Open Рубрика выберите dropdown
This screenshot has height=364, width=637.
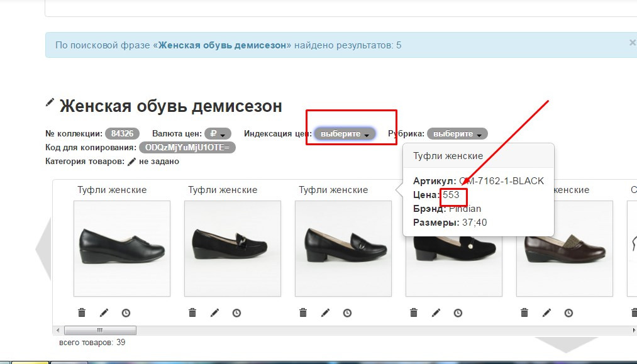(457, 134)
